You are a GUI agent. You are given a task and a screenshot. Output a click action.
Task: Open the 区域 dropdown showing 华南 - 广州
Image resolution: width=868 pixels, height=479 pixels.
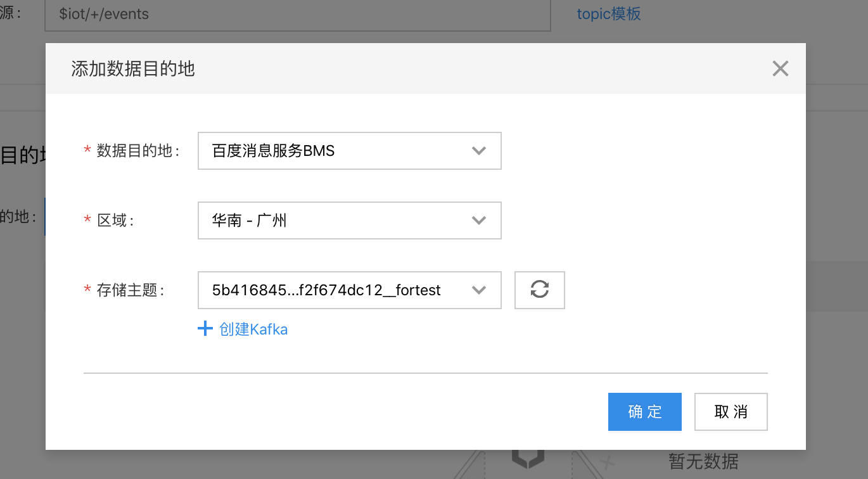(350, 220)
